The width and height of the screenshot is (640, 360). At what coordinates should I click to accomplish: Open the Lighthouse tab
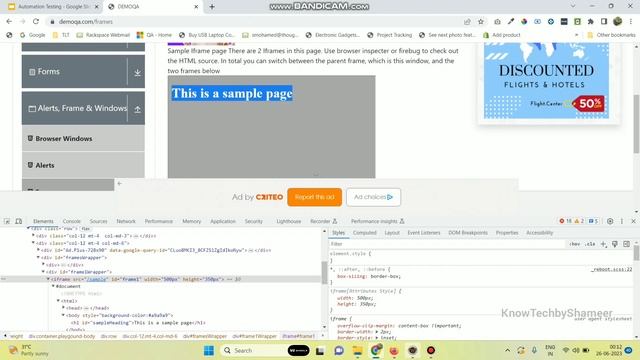point(289,221)
